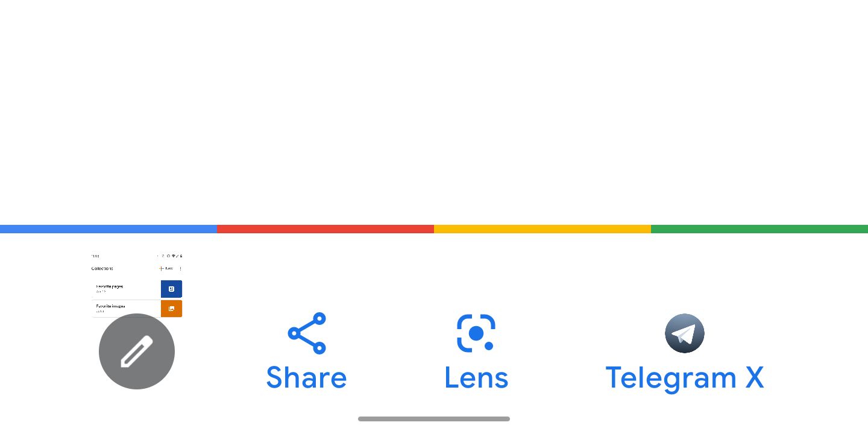The image size is (868, 434).
Task: Click the green segment of the colored bar
Action: (x=759, y=229)
